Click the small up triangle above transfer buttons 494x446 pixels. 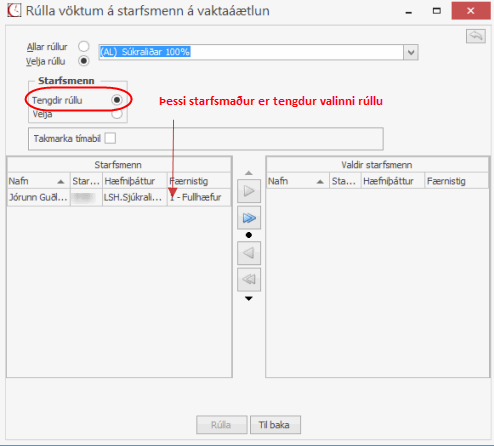point(249,173)
